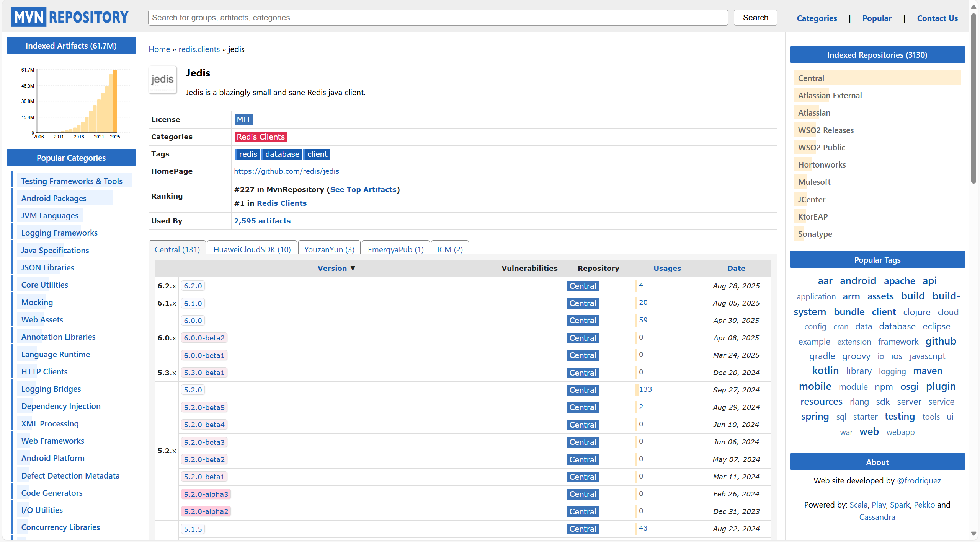Open version 6.0.0-beta2
The image size is (980, 542).
click(x=204, y=338)
